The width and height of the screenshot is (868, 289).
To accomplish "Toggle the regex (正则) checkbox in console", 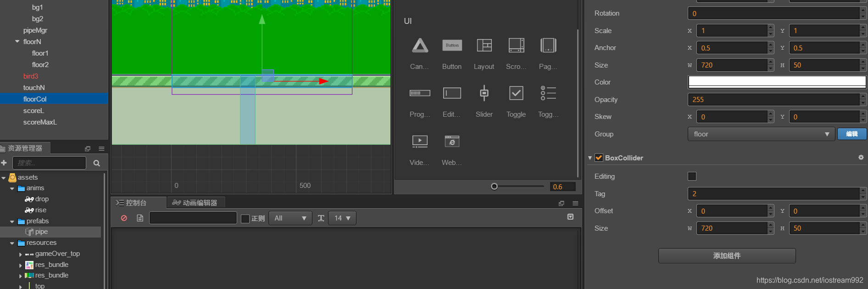I will 245,219.
